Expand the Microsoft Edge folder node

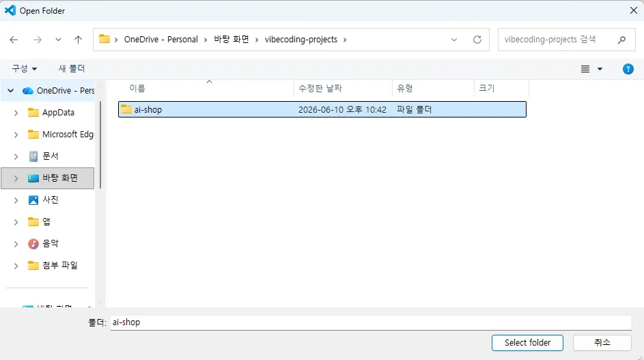pos(16,135)
